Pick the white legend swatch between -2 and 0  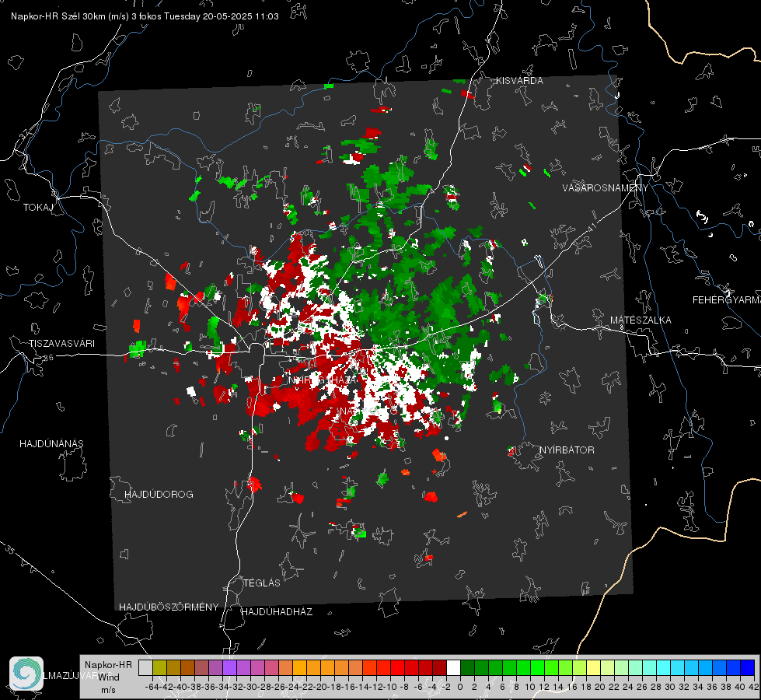pos(453,667)
